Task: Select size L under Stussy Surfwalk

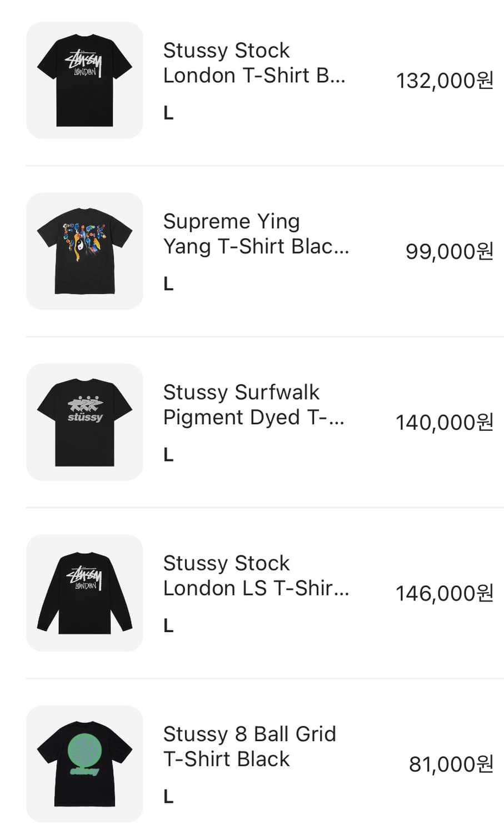Action: (168, 455)
